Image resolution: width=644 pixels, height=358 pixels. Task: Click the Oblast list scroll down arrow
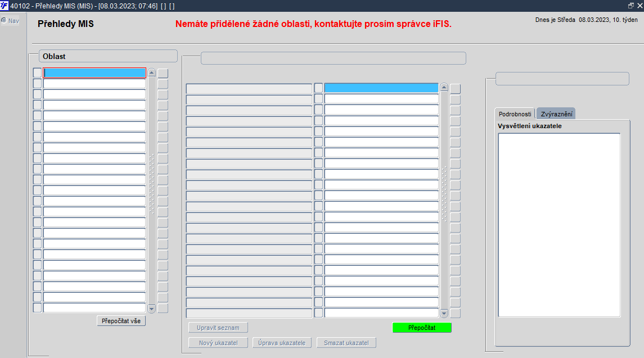coord(151,309)
